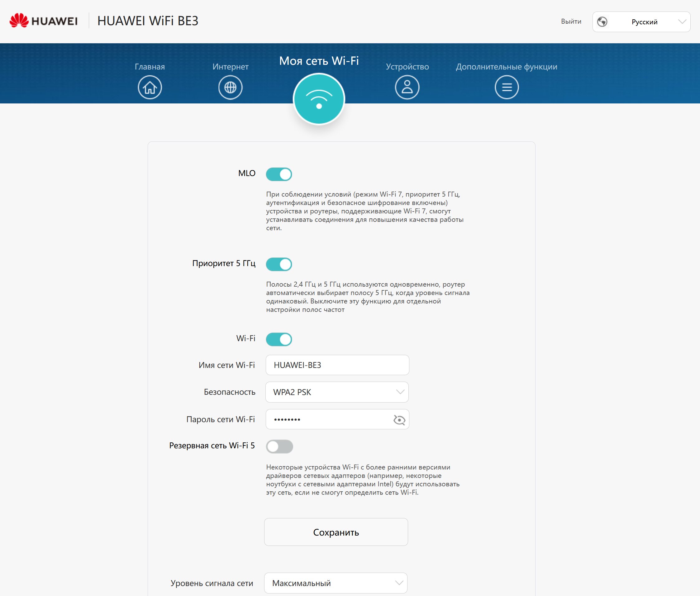Open the Устройство tab label
The width and height of the screenshot is (700, 596).
[x=407, y=67]
